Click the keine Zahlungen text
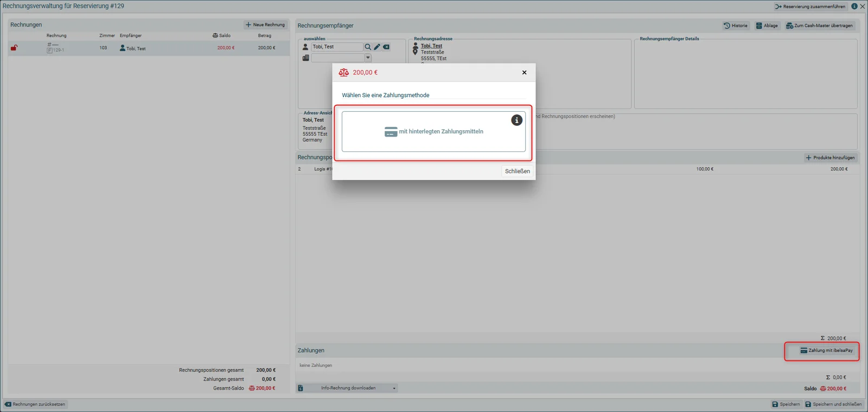Image resolution: width=868 pixels, height=412 pixels. point(316,365)
